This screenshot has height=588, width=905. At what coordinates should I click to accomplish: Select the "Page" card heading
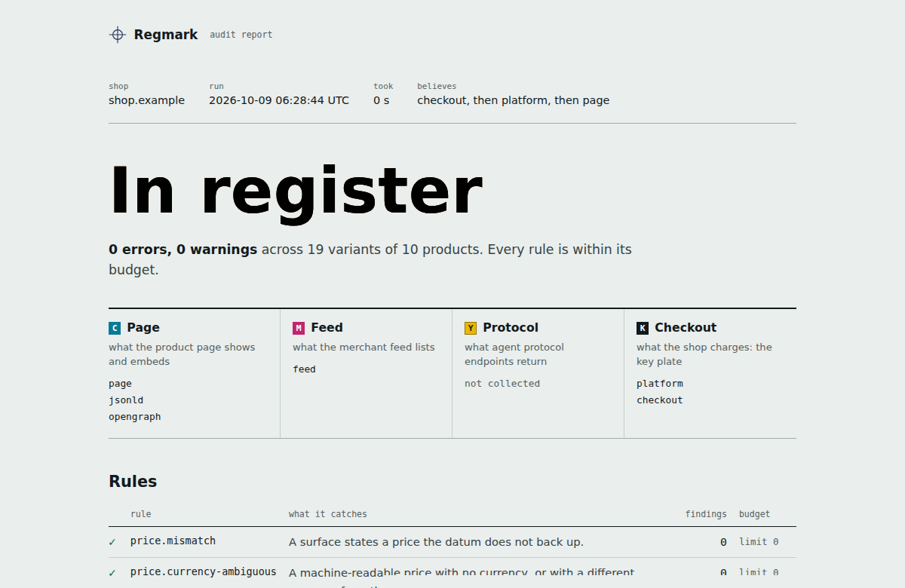(143, 328)
